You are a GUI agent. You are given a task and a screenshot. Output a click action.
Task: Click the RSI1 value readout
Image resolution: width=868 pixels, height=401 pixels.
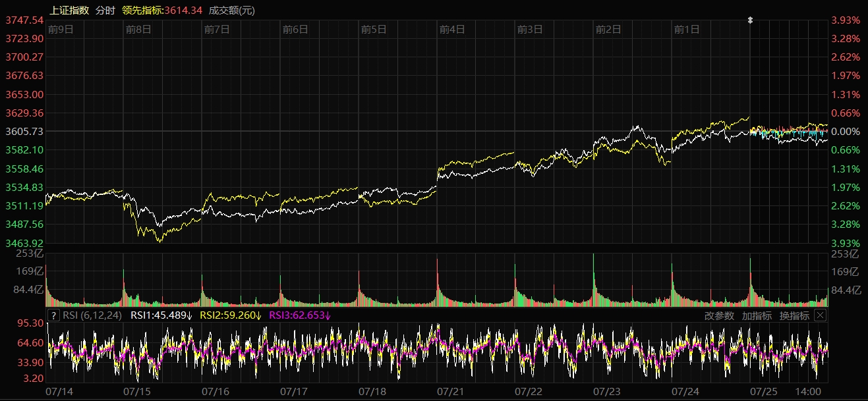click(161, 315)
